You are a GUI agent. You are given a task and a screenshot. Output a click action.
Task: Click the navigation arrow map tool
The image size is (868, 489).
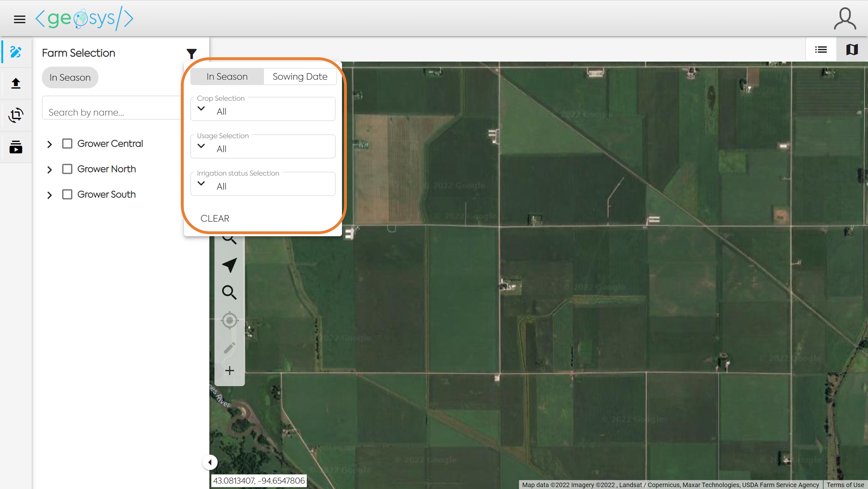click(230, 265)
